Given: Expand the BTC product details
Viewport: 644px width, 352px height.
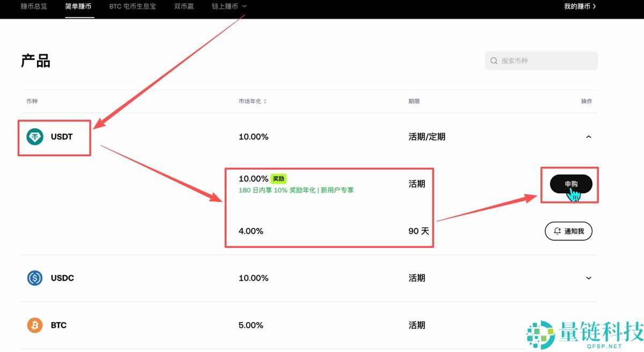Looking at the screenshot, I should [588, 325].
